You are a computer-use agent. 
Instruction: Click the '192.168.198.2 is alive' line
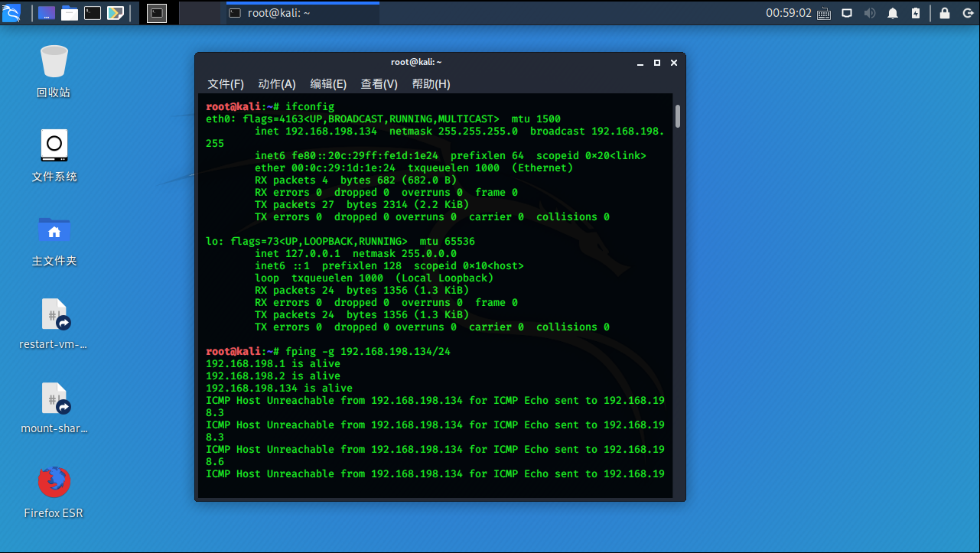point(273,376)
